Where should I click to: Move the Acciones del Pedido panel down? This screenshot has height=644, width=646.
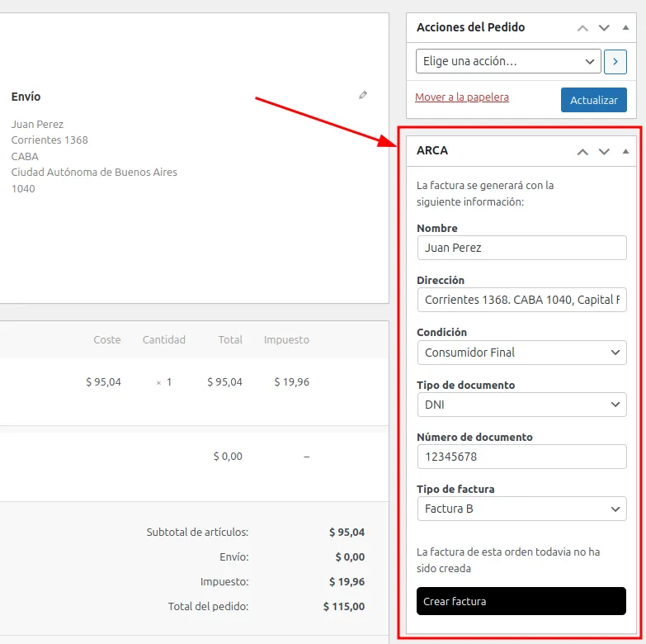tap(604, 28)
